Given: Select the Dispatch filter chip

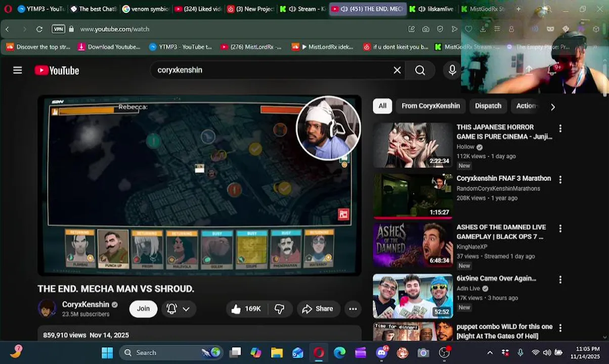Looking at the screenshot, I should 488,106.
